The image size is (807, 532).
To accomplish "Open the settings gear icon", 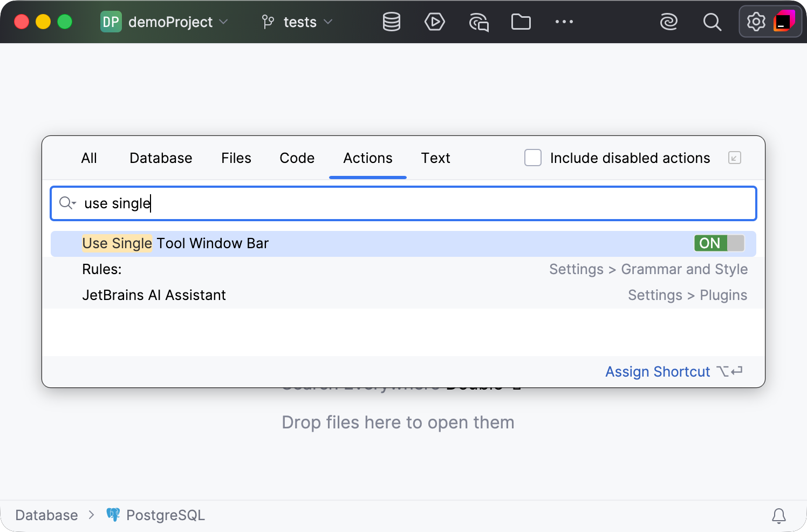I will pyautogui.click(x=756, y=22).
